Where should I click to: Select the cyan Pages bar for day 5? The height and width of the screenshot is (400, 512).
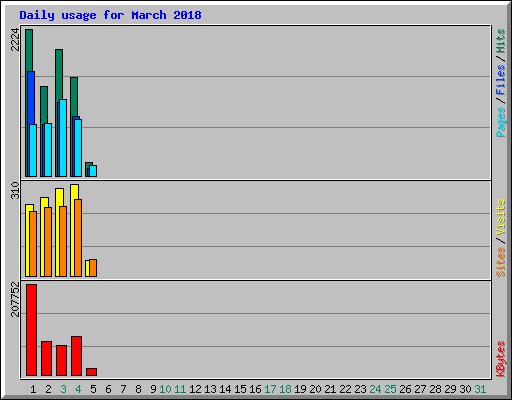[x=93, y=171]
